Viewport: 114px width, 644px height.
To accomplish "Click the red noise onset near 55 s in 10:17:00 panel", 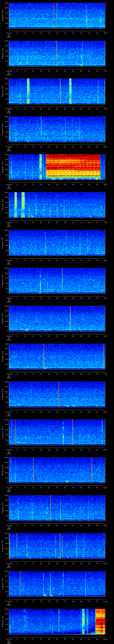I will tap(100, 621).
